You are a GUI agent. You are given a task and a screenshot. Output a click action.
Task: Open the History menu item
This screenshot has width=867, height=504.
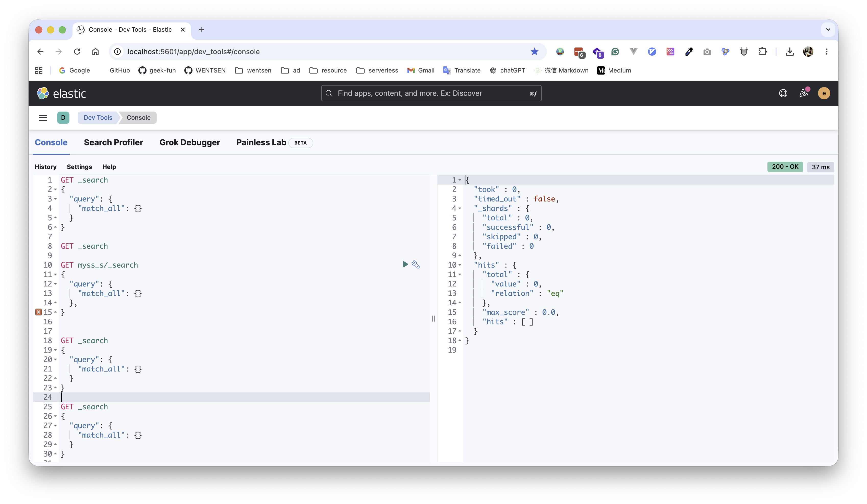click(x=45, y=167)
